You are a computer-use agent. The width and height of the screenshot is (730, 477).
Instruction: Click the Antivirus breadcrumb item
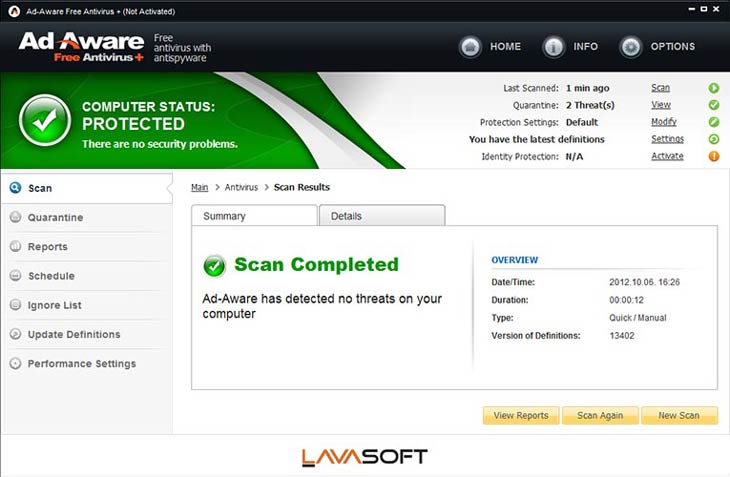[241, 188]
